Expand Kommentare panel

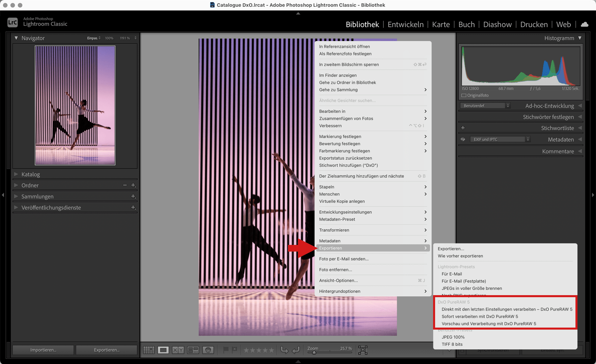(580, 151)
